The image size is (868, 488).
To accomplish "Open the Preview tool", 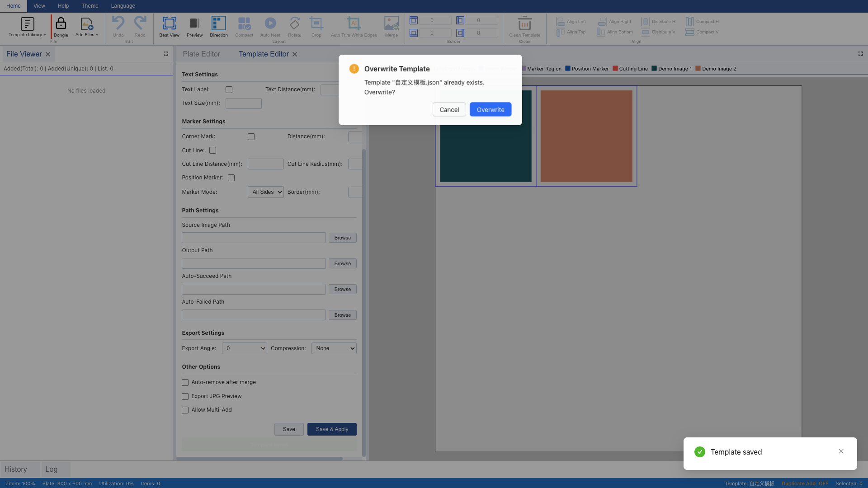I will (194, 27).
